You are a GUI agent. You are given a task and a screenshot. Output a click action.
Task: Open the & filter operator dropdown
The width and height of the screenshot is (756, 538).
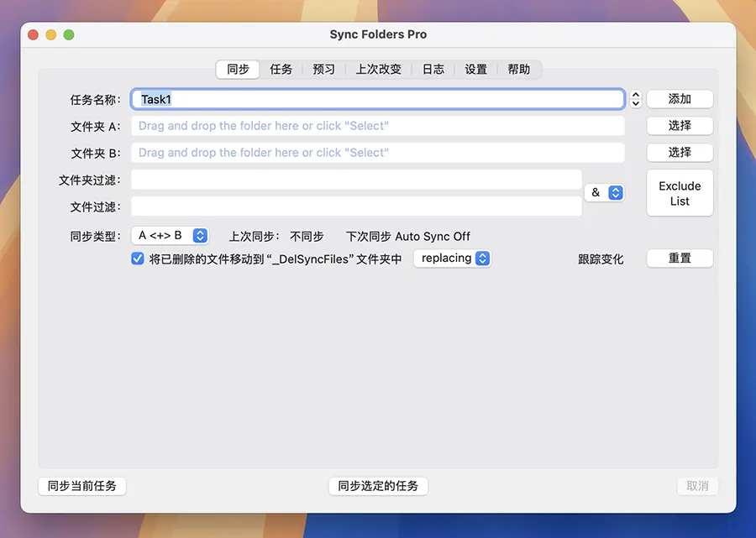pyautogui.click(x=604, y=193)
